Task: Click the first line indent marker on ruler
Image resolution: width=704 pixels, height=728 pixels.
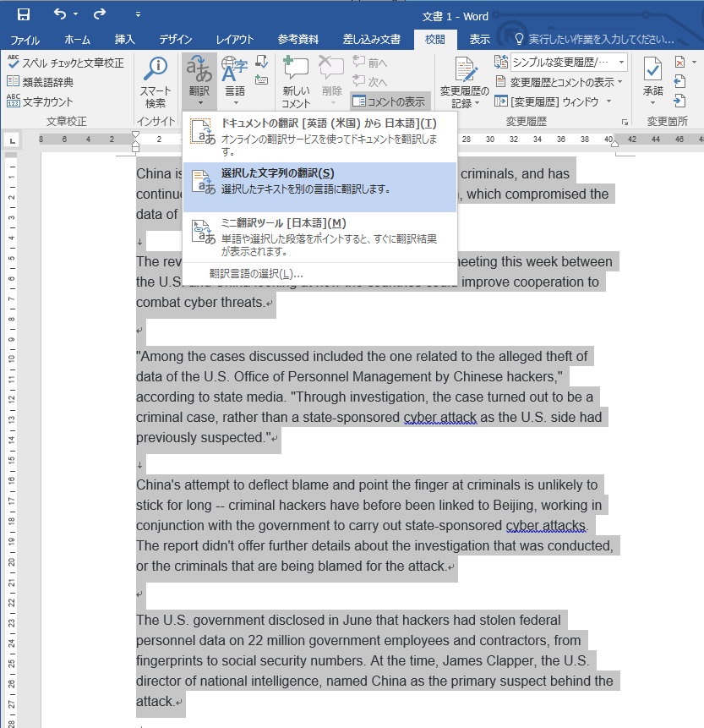Action: point(135,134)
